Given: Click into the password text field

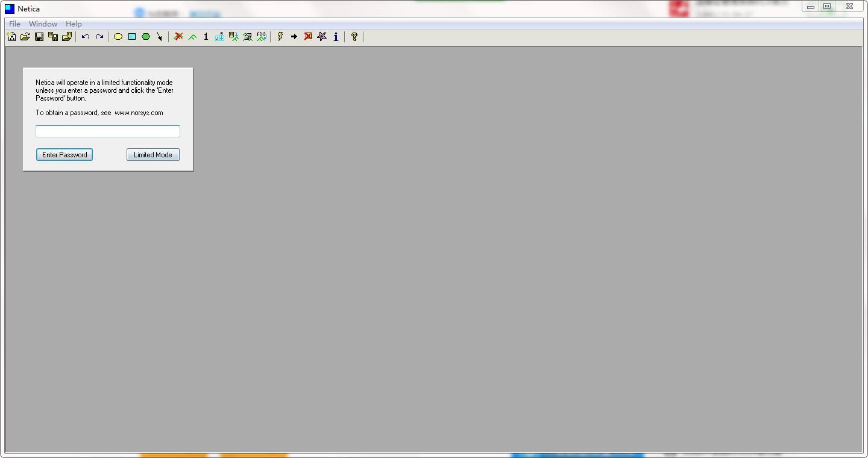Looking at the screenshot, I should pyautogui.click(x=108, y=131).
